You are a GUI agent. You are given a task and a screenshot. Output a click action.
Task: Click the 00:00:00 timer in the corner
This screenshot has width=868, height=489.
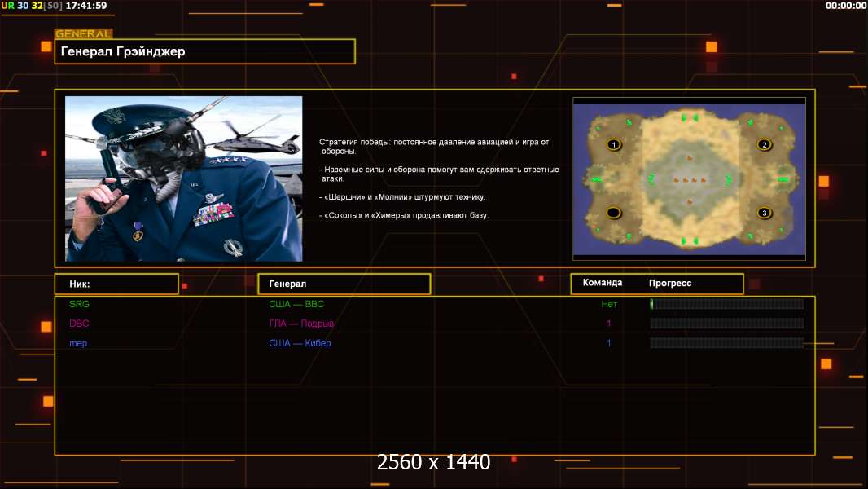(x=845, y=6)
